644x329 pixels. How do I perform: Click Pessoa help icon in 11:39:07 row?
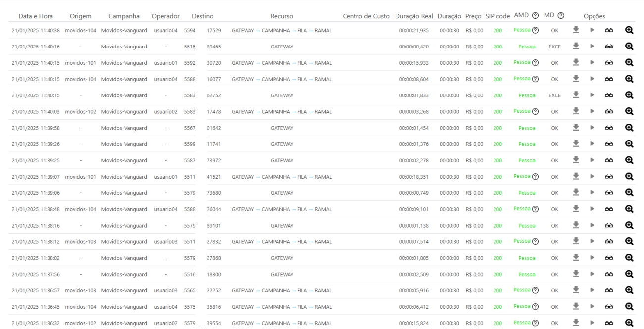[x=535, y=177]
